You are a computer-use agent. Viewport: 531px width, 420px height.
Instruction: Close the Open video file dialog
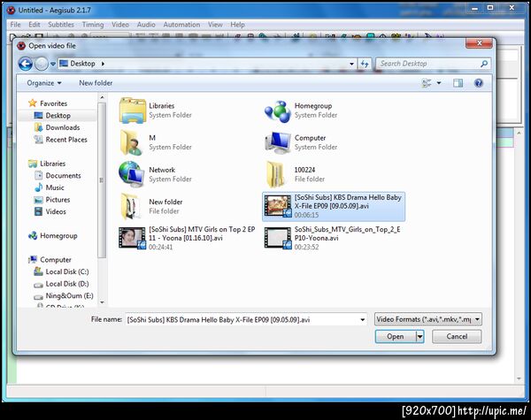point(479,43)
